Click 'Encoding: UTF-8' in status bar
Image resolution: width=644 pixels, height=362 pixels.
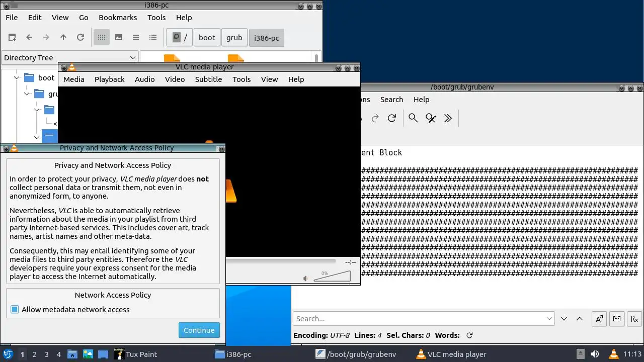click(321, 335)
